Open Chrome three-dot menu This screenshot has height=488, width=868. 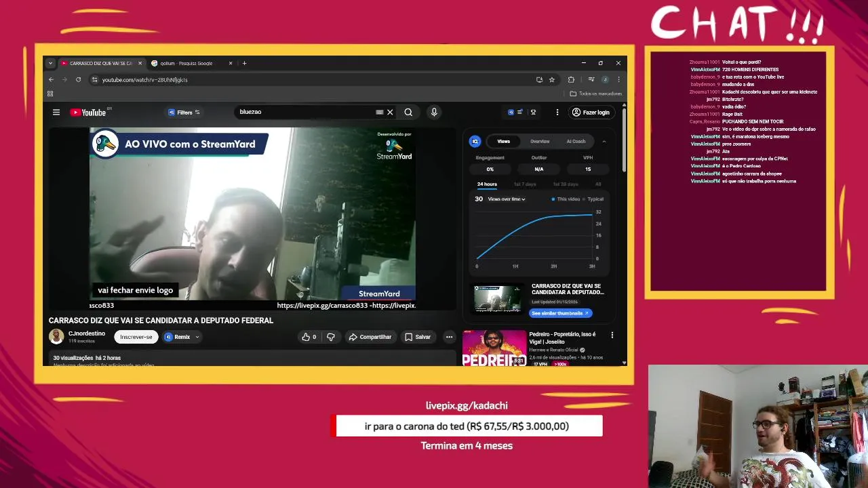pos(618,79)
